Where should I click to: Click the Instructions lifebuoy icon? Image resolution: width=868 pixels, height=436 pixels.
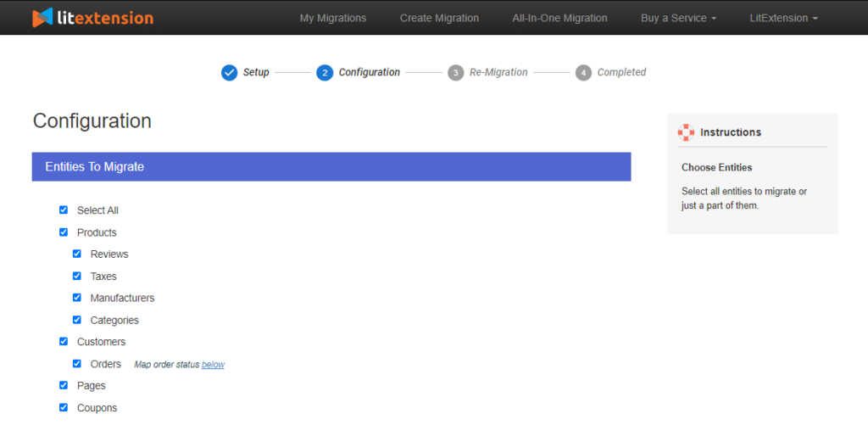pos(687,132)
